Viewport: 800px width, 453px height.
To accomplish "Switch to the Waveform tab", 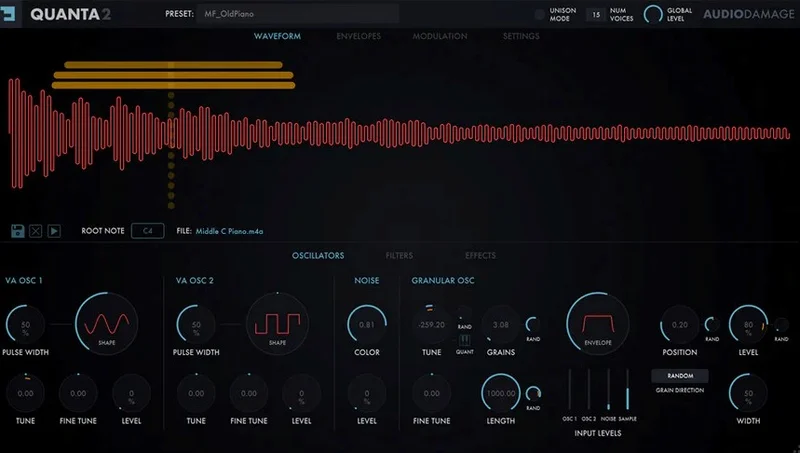I will click(278, 36).
